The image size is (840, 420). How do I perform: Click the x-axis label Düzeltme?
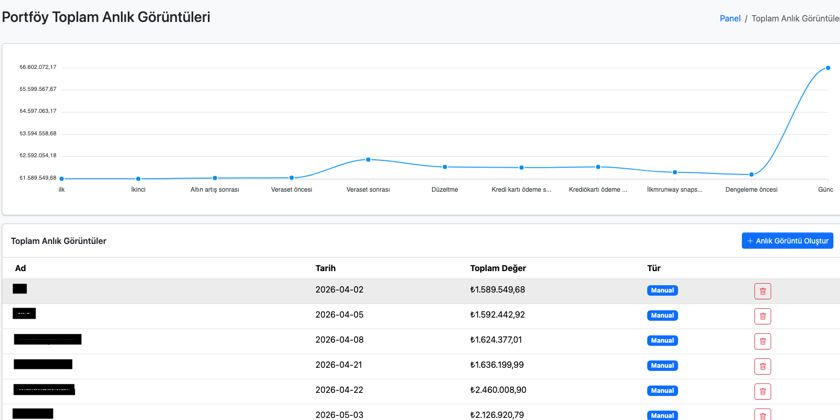click(445, 190)
